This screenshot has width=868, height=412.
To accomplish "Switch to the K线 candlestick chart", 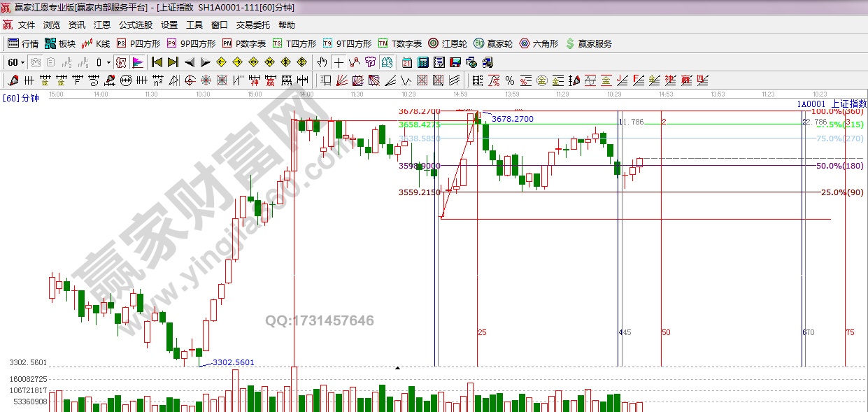I will tap(96, 43).
